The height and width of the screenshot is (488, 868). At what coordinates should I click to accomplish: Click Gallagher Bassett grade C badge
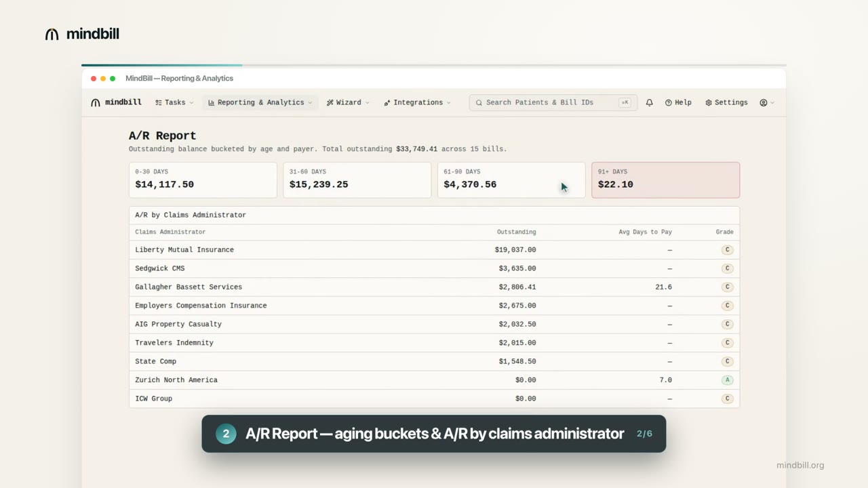pos(728,287)
